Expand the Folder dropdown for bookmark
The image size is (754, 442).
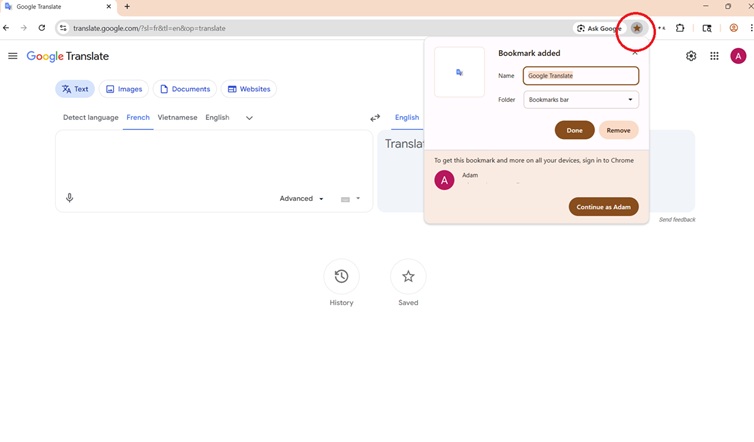click(x=581, y=100)
